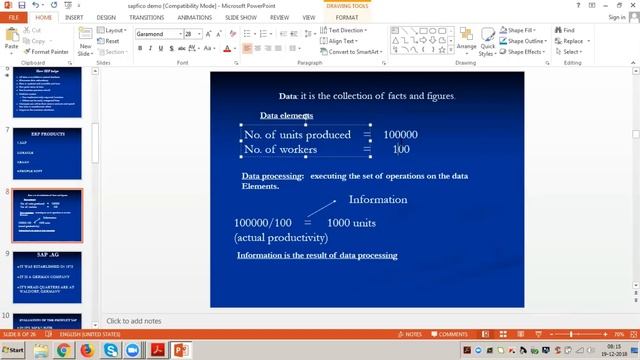Open the Align Text dropdown

point(339,41)
